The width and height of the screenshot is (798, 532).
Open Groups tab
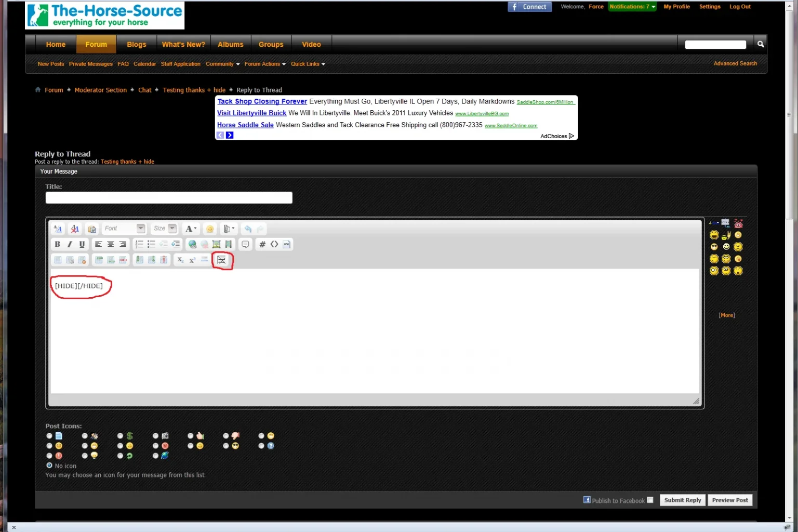point(271,44)
